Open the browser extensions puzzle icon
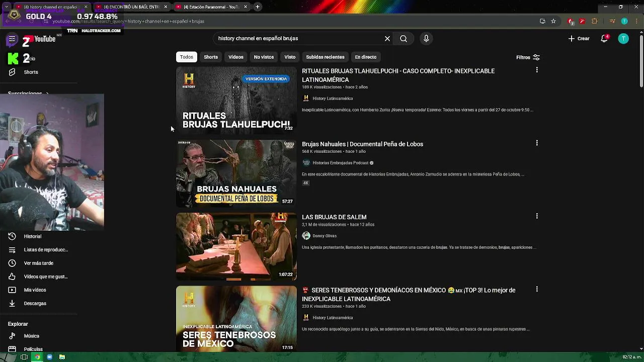This screenshot has height=362, width=644. coord(594,21)
